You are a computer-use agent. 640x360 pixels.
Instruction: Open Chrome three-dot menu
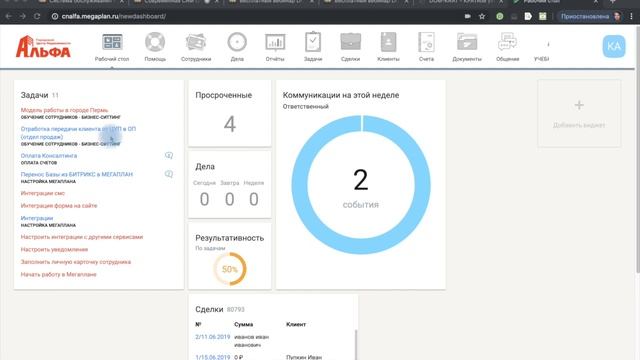(631, 16)
